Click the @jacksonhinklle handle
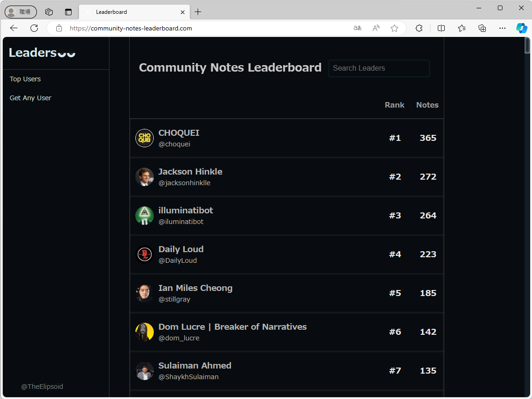This screenshot has width=532, height=399. coord(185,183)
